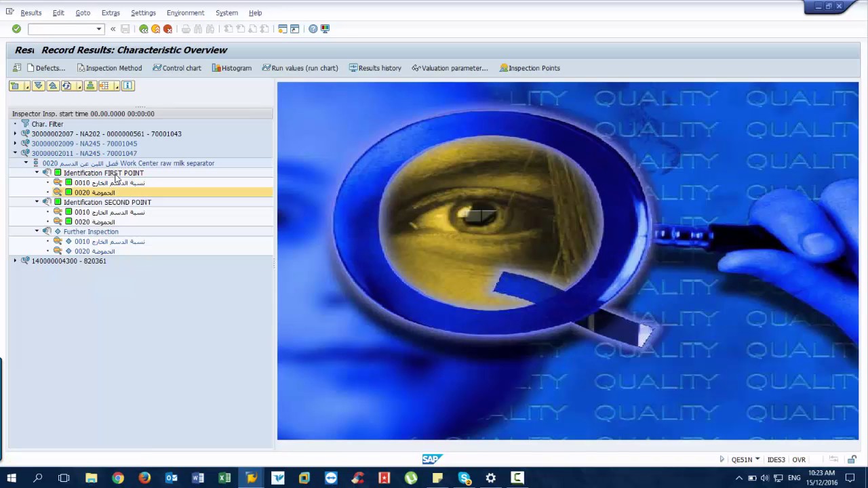Screen dimensions: 868x488
Task: Expand lot 30000002007 - NA202 node
Action: coord(15,134)
